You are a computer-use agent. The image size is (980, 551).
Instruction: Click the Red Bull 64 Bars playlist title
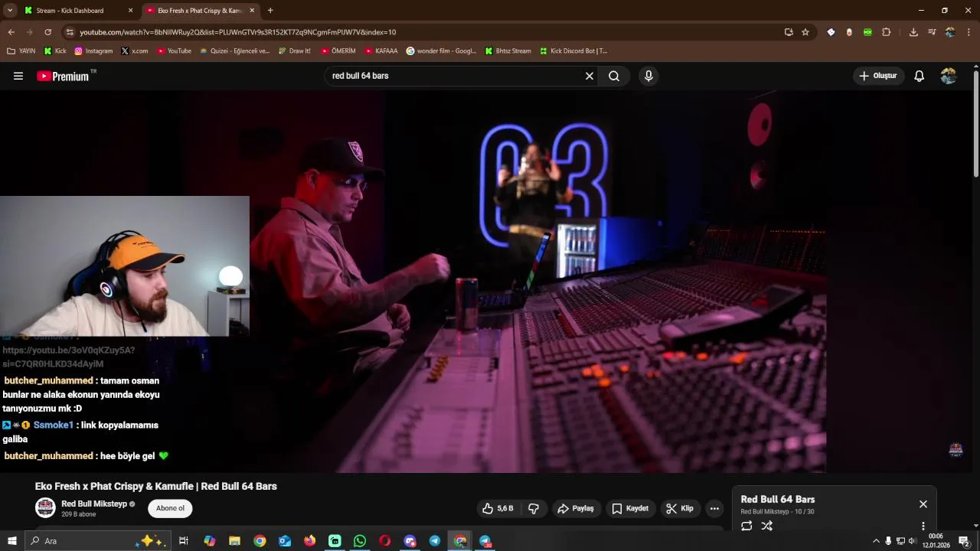777,499
